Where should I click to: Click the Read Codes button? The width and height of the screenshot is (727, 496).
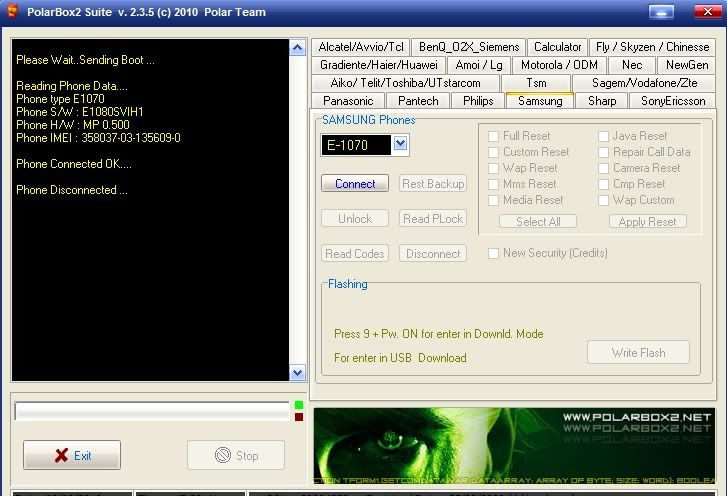(x=355, y=254)
